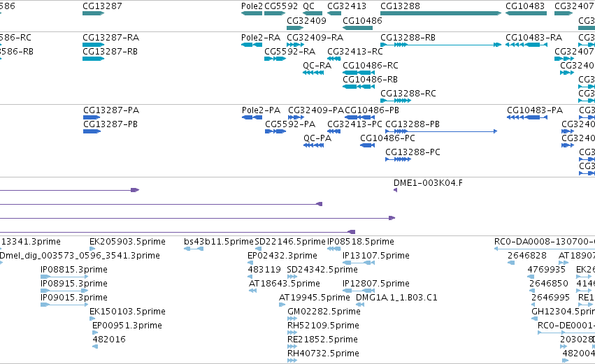Viewport: 595px width, 364px height.
Task: Select the small purple arrow under DME1-003K04.F
Action: pyautogui.click(x=396, y=190)
